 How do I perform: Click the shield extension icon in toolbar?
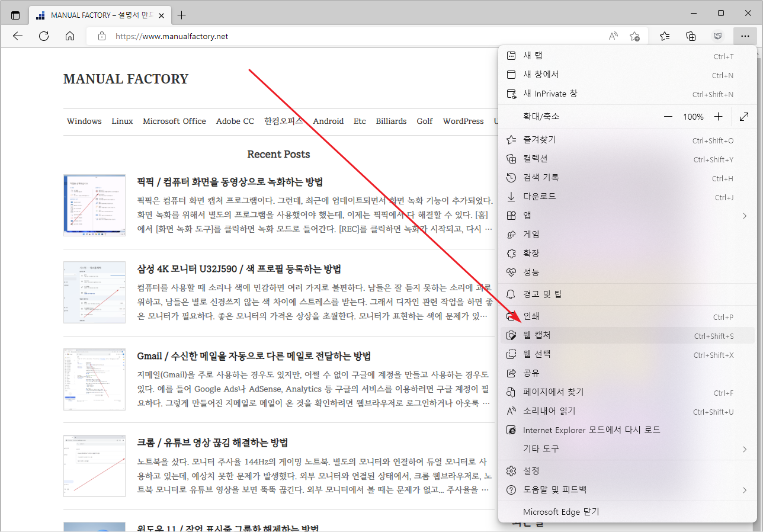(717, 36)
